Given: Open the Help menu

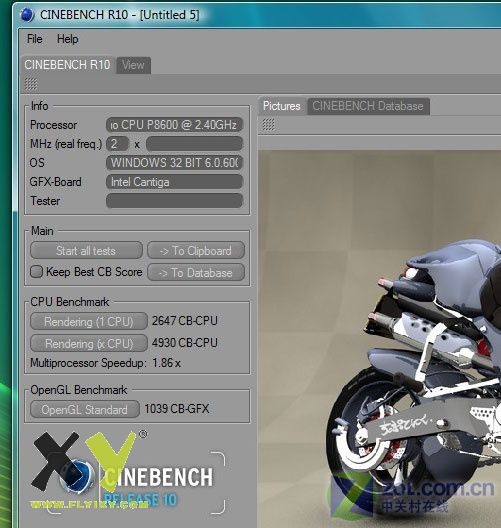Looking at the screenshot, I should 68,39.
